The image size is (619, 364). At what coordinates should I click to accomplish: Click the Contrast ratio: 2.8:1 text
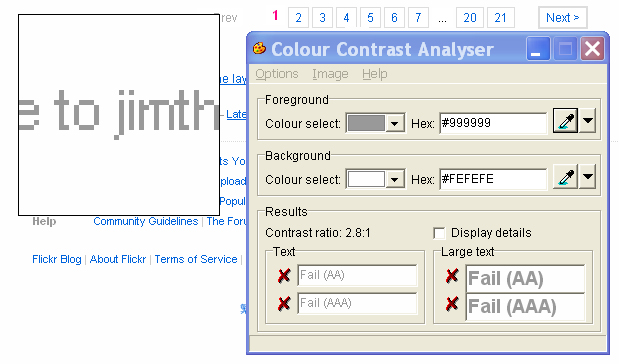pos(318,233)
